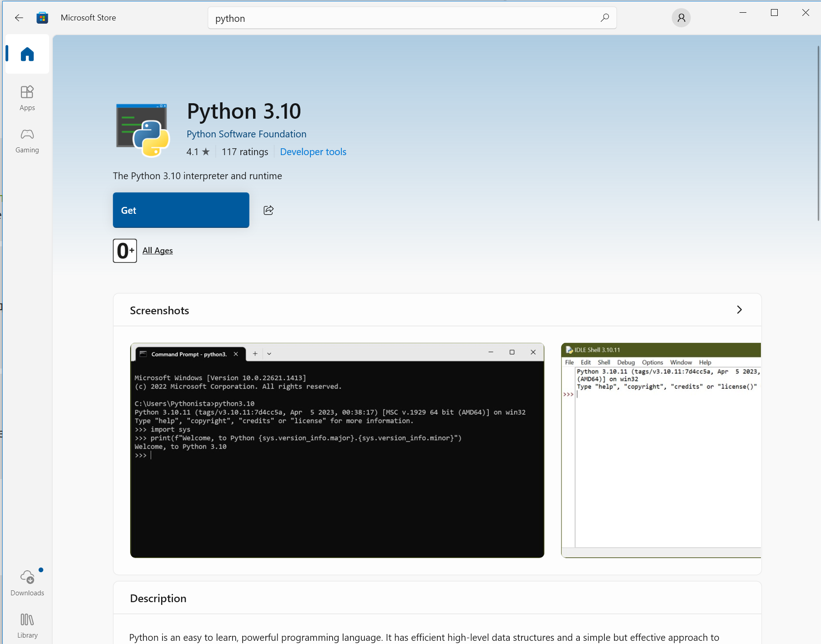Open Python Software Foundation publisher link
The height and width of the screenshot is (644, 821).
[246, 134]
